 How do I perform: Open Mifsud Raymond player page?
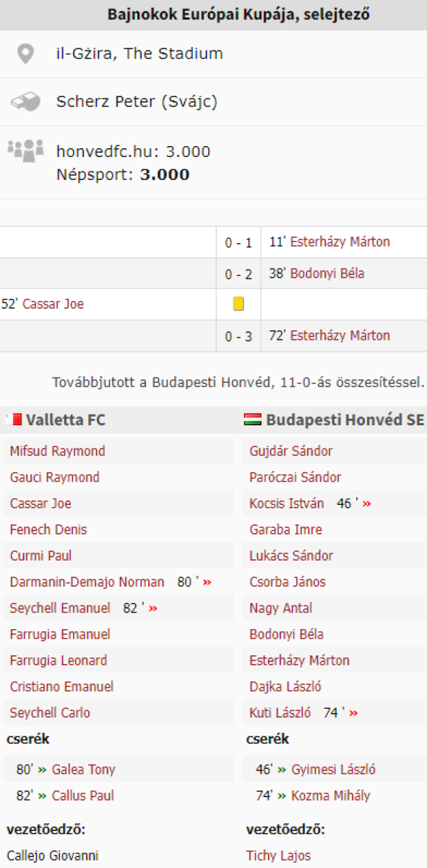(x=57, y=451)
